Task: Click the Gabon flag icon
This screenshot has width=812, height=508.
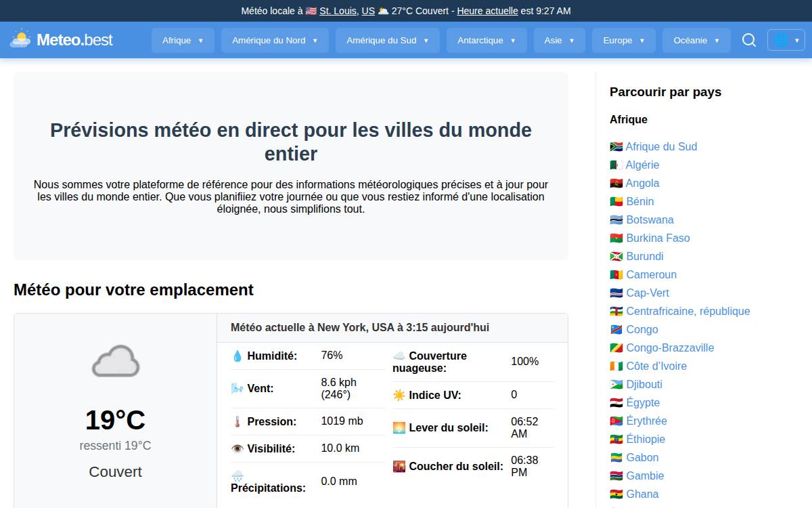Action: (x=616, y=457)
